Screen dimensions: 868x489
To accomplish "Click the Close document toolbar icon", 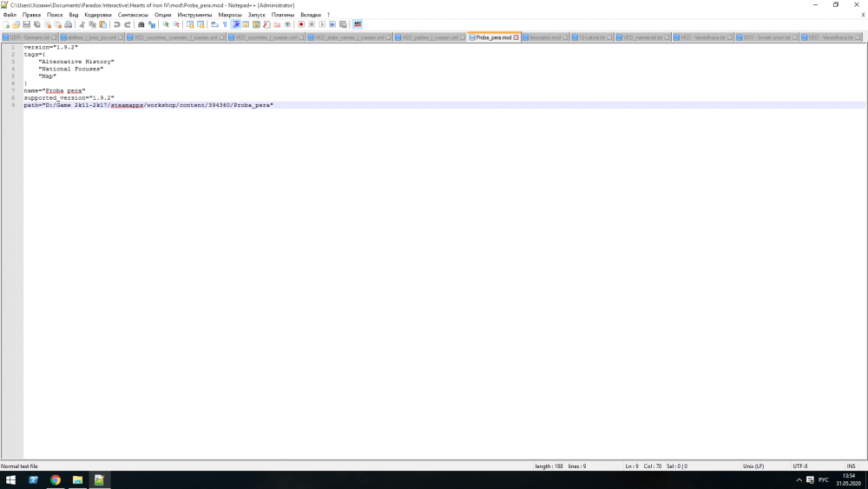I will pos(48,24).
